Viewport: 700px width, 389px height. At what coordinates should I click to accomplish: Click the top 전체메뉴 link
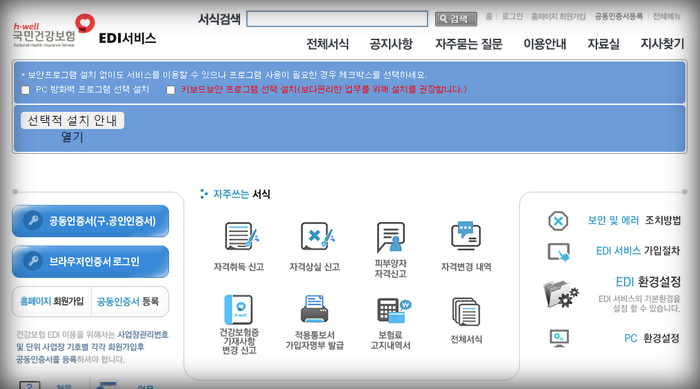667,17
